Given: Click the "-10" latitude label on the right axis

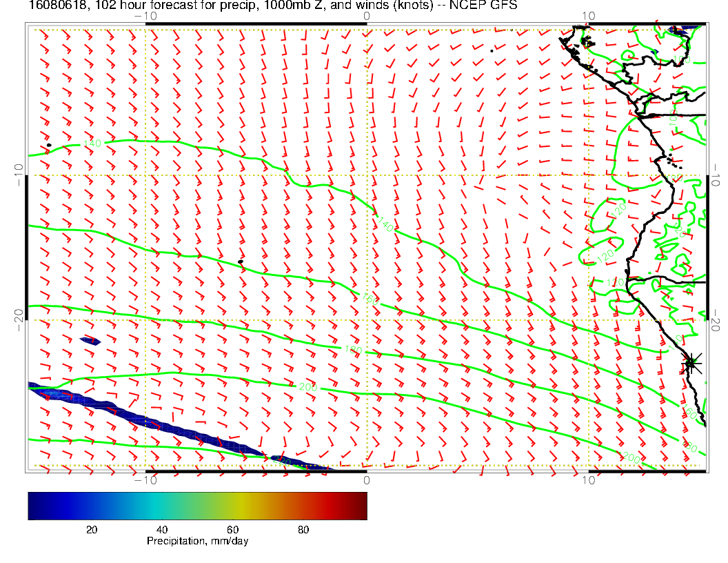Looking at the screenshot, I should (715, 175).
